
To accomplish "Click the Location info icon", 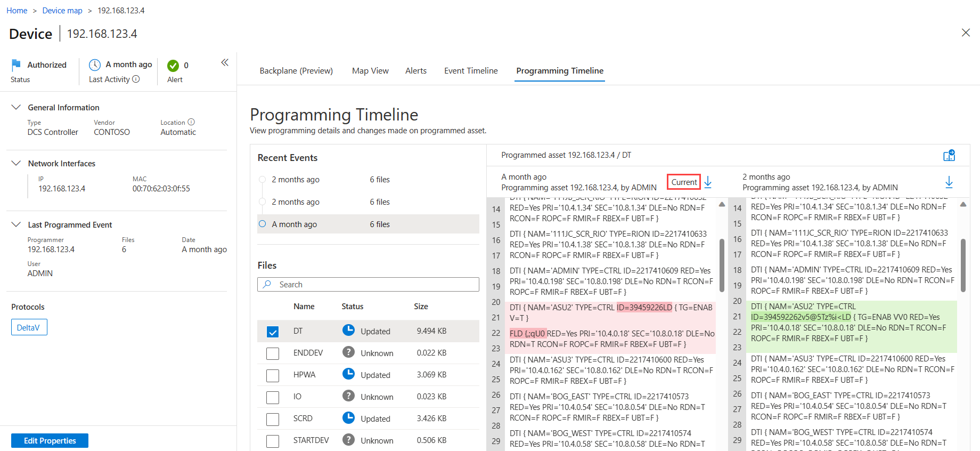I will [191, 122].
